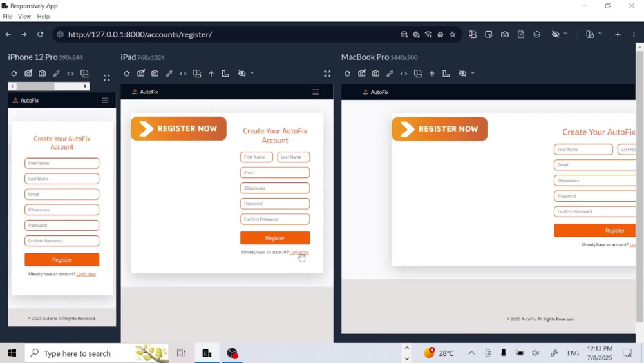This screenshot has width=644, height=363.
Task: Open the File menu
Action: [7, 17]
